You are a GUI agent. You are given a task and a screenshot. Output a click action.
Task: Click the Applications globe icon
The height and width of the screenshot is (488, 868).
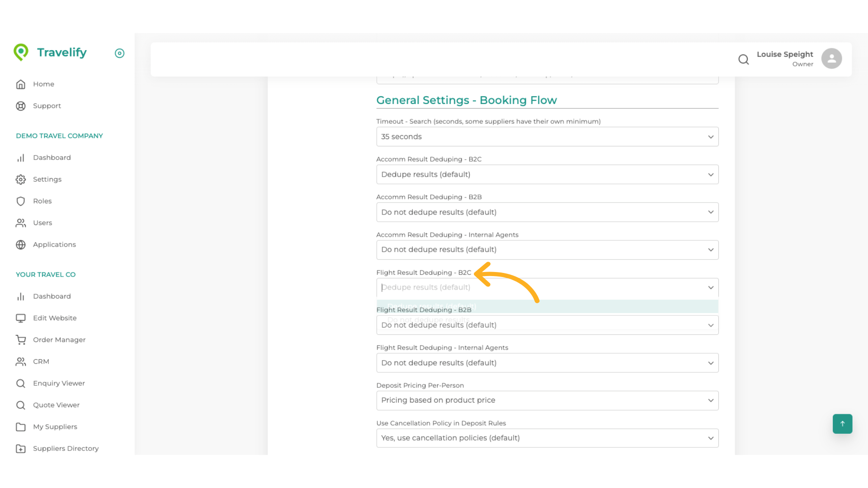pyautogui.click(x=21, y=244)
